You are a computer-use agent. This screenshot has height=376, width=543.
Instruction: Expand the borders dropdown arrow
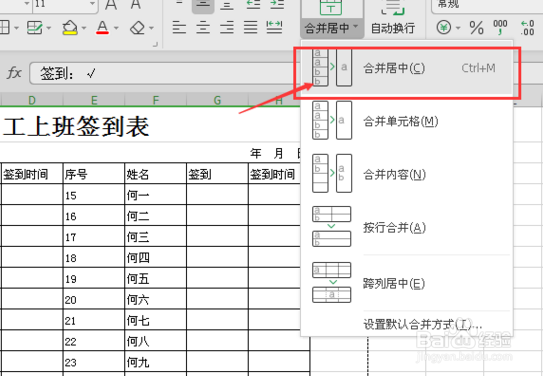(16, 28)
